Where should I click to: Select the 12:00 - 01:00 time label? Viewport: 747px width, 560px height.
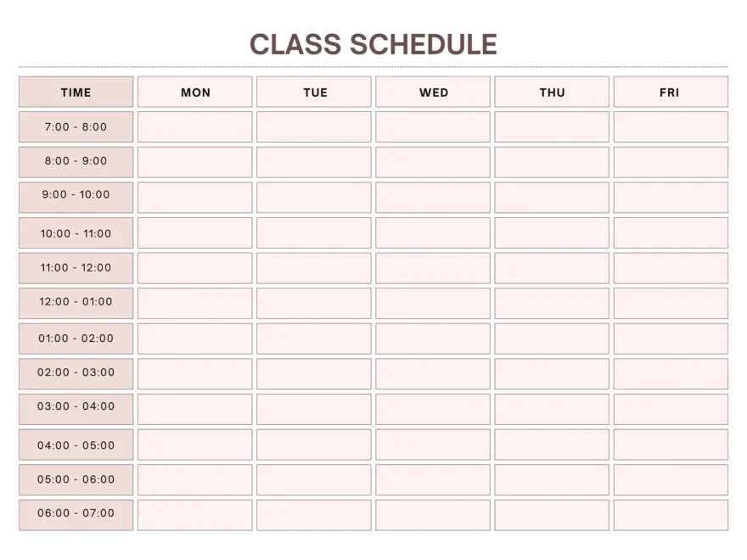tap(76, 303)
